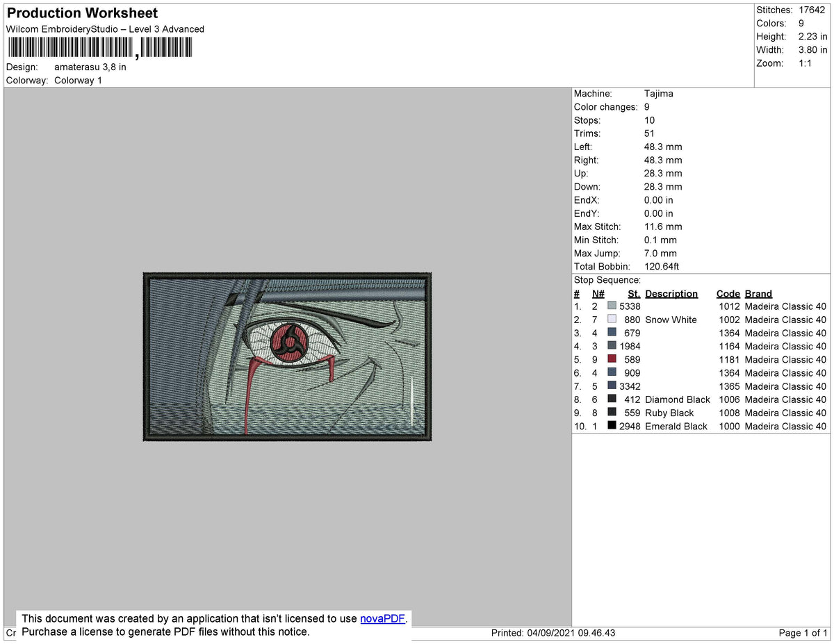Select the design name "amaterasu 3,8 in"
The height and width of the screenshot is (644, 834).
(90, 67)
